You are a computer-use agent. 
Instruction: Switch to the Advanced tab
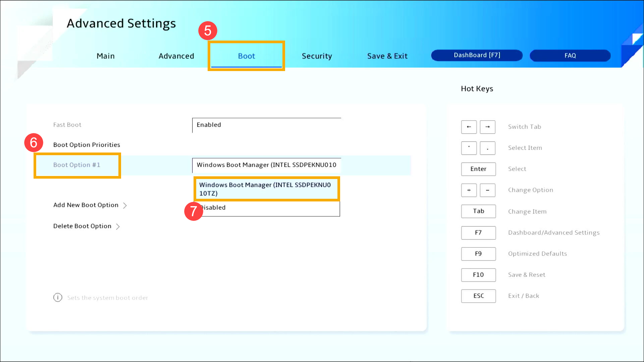pyautogui.click(x=176, y=56)
